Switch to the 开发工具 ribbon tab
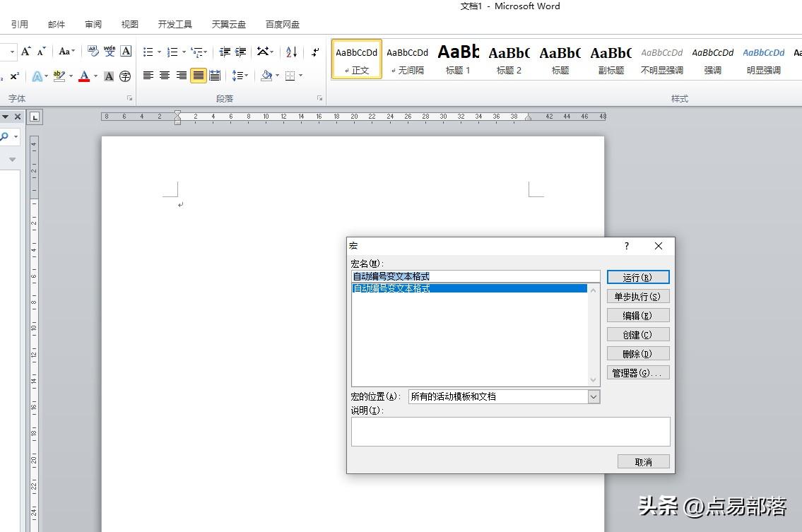Image resolution: width=802 pixels, height=532 pixels. [175, 24]
